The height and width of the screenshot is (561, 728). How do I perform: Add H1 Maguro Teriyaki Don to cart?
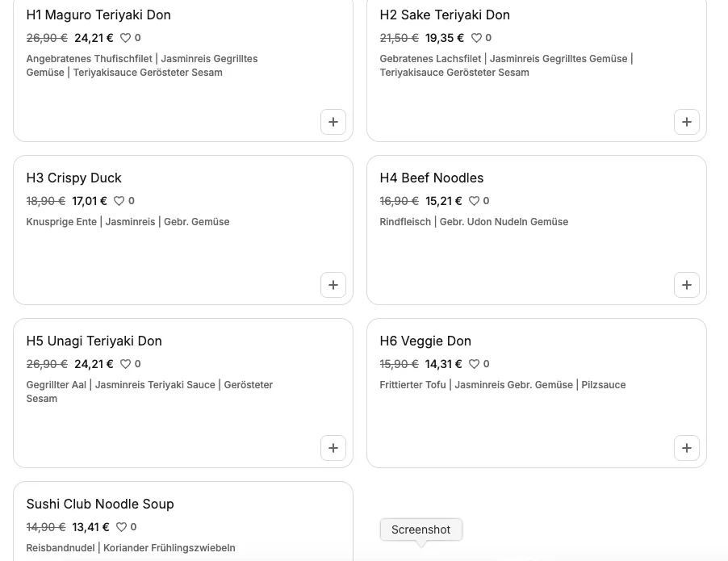[x=333, y=122]
